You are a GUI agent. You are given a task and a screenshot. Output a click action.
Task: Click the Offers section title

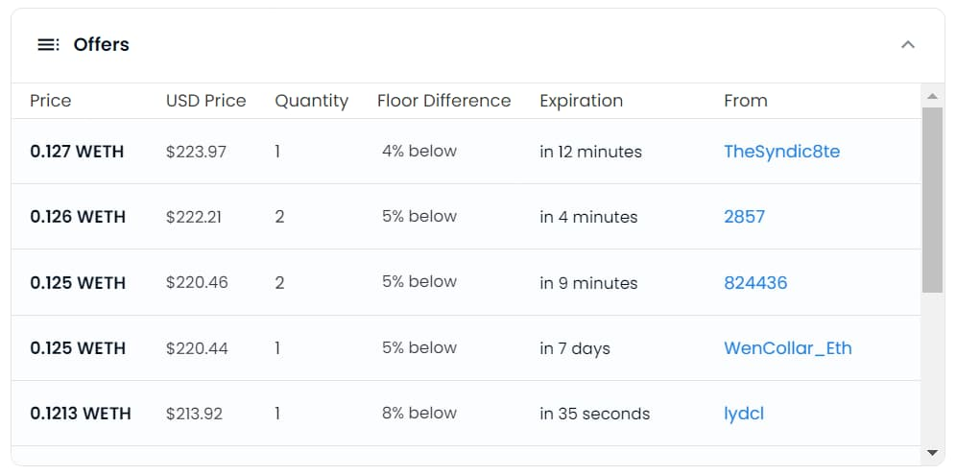click(101, 45)
